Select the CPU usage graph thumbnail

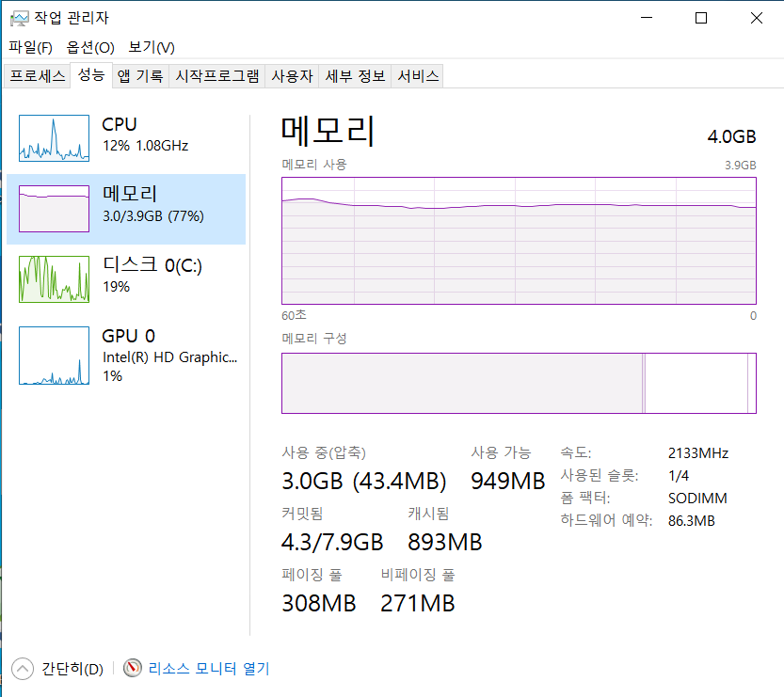[54, 138]
